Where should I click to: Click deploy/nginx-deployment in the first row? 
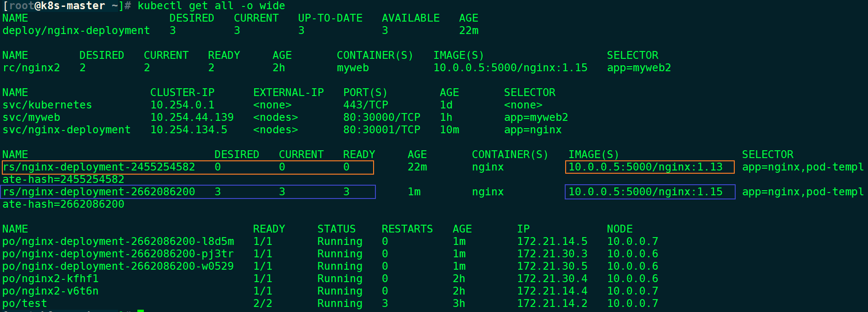[x=76, y=31]
